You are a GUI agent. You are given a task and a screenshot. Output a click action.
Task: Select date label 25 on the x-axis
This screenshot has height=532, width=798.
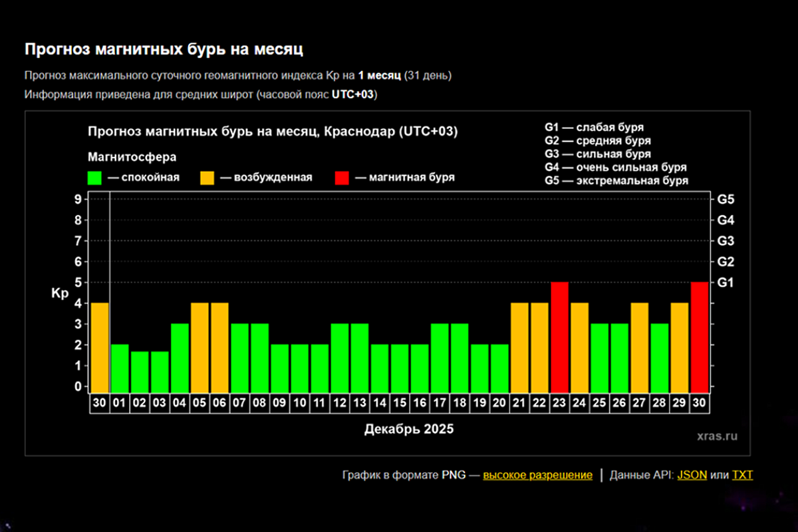(600, 403)
